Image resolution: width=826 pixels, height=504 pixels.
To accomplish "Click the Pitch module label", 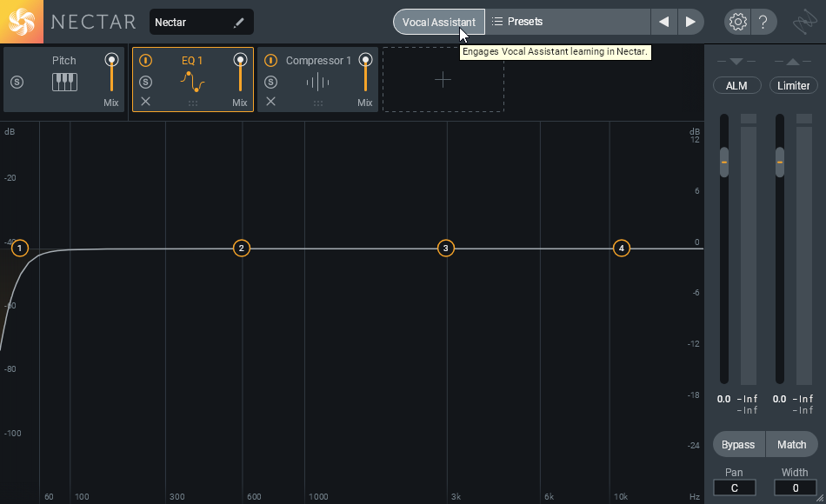I will [x=63, y=61].
